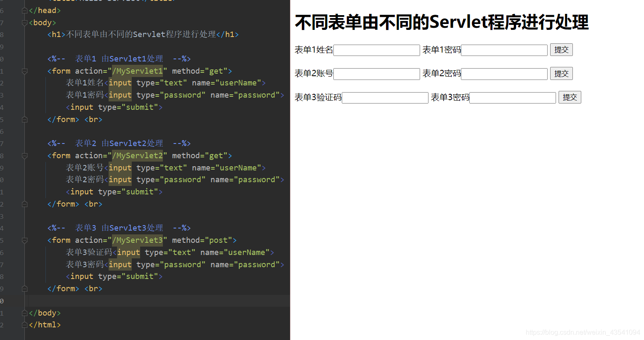Click the 提交 button for form 2
Image resolution: width=644 pixels, height=340 pixels.
(x=561, y=73)
